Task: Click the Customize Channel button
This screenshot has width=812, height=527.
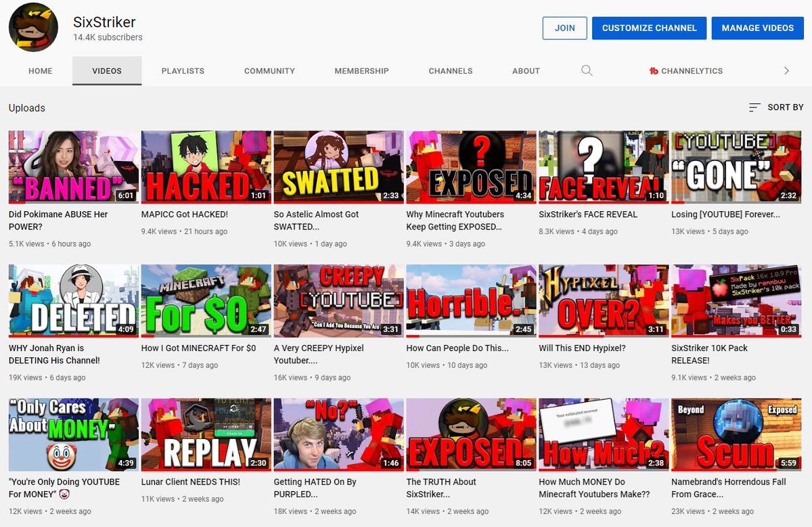Action: [x=649, y=28]
